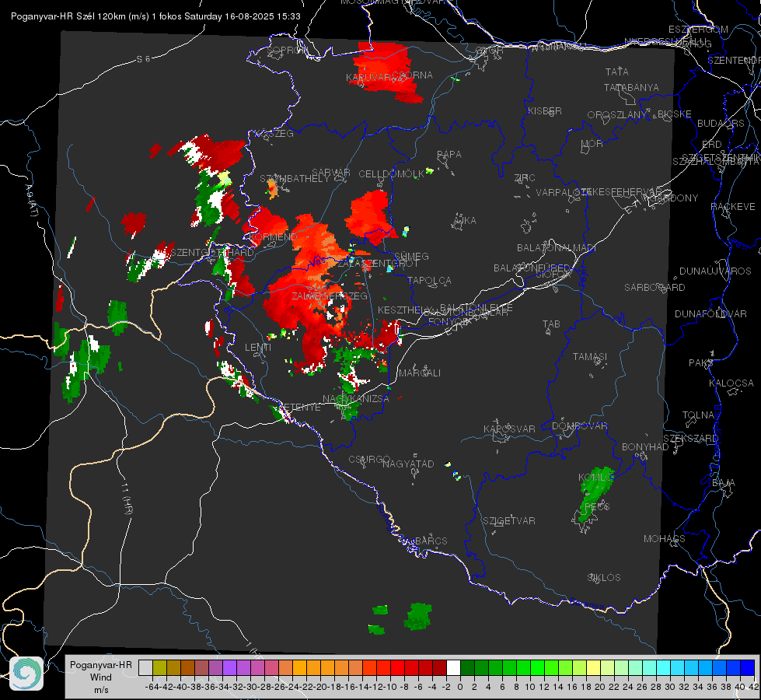Click the DUNAFOLDVAR city label

point(710,313)
